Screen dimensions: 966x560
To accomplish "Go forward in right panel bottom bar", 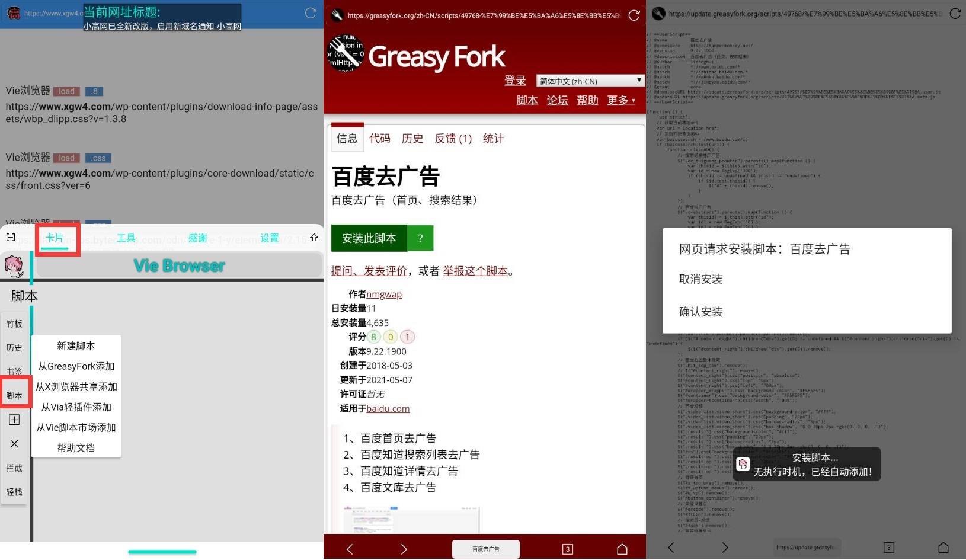I will pos(725,548).
